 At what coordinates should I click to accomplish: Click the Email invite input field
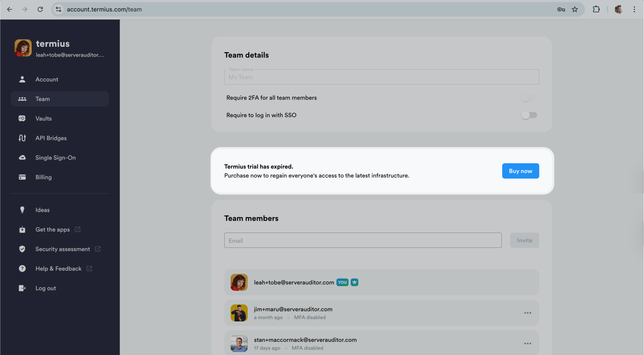363,240
